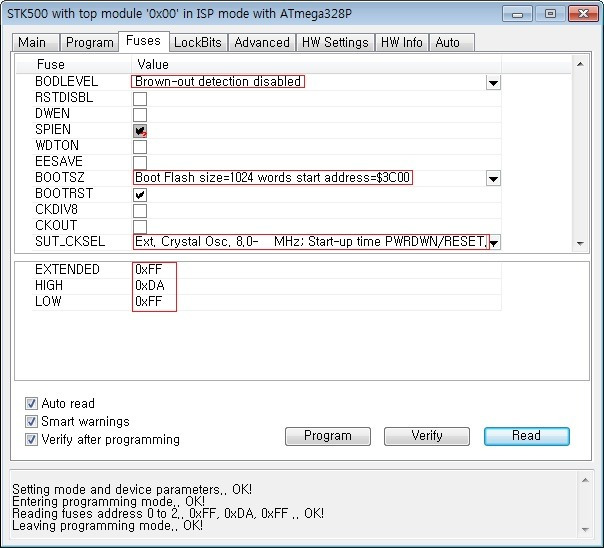Open the BODLEVEL dropdown arrow
Image resolution: width=604 pixels, height=548 pixels.
point(493,82)
